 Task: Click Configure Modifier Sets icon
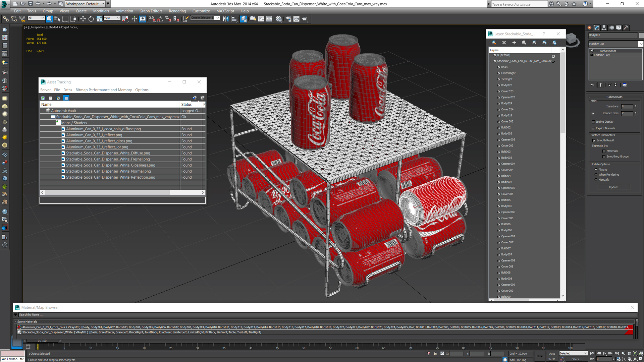point(625,85)
